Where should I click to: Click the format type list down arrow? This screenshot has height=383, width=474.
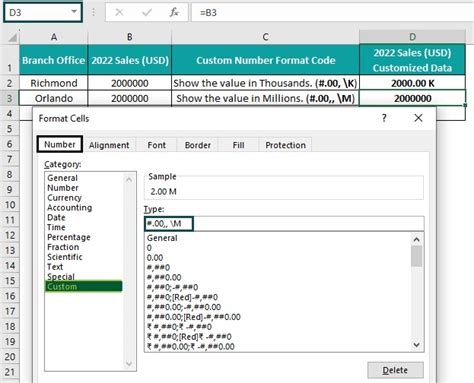[x=417, y=345]
